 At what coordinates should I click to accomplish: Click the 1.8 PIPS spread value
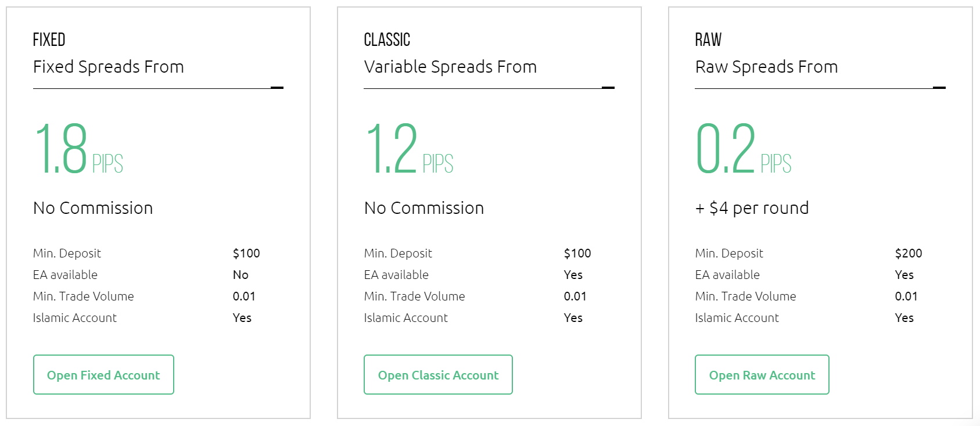pos(78,149)
